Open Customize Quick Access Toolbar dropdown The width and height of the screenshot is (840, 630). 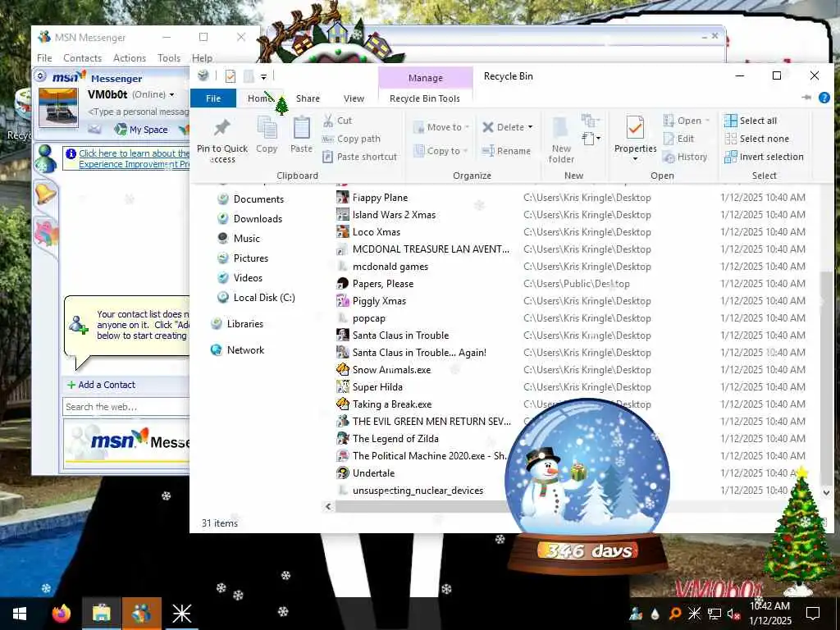[x=263, y=77]
